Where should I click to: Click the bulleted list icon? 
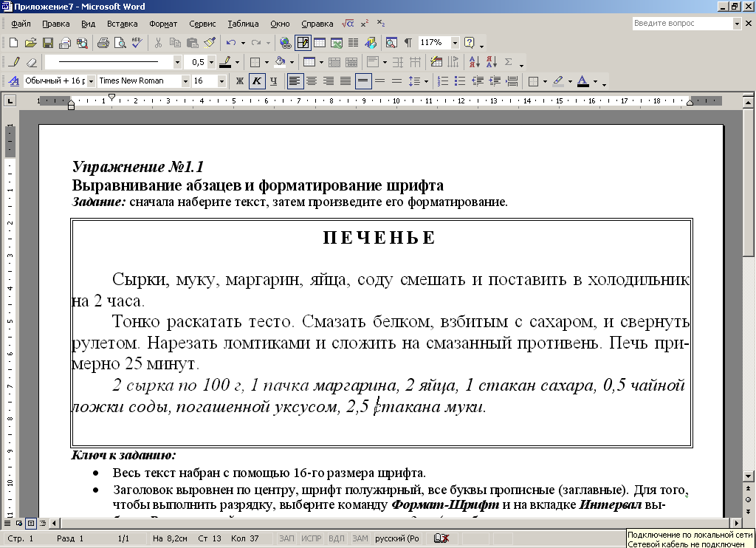pos(460,81)
